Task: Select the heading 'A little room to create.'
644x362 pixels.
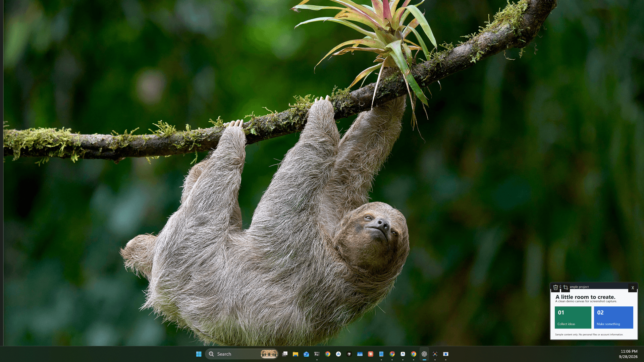Action: [x=585, y=297]
